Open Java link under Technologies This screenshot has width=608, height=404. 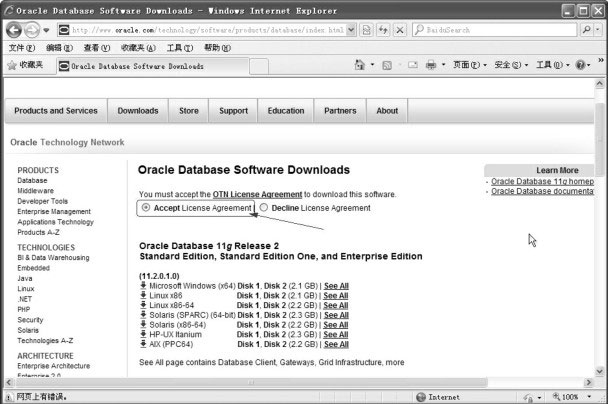25,278
